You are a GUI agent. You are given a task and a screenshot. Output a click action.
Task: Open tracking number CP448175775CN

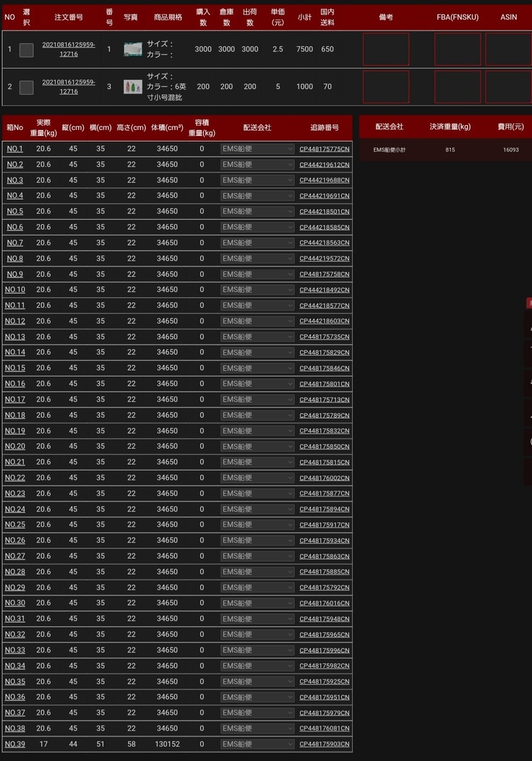[324, 150]
